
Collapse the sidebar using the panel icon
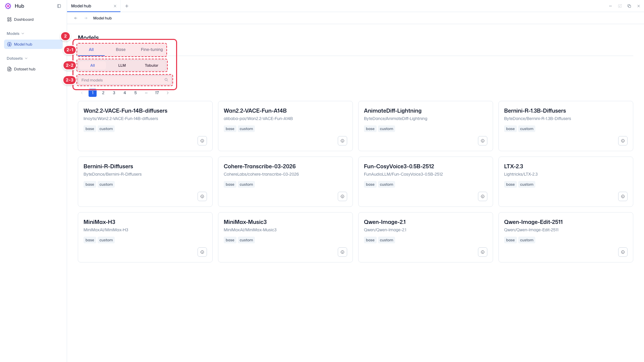59,6
